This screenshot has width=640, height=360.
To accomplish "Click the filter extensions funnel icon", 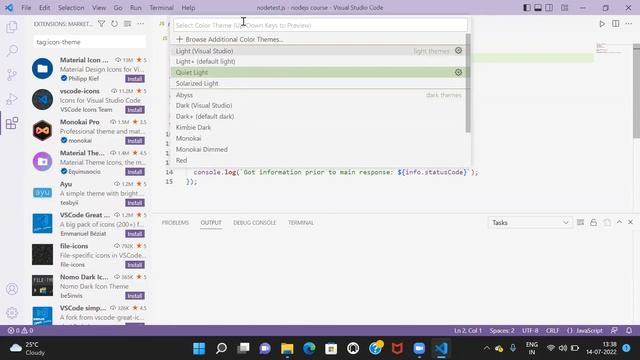I will (101, 24).
